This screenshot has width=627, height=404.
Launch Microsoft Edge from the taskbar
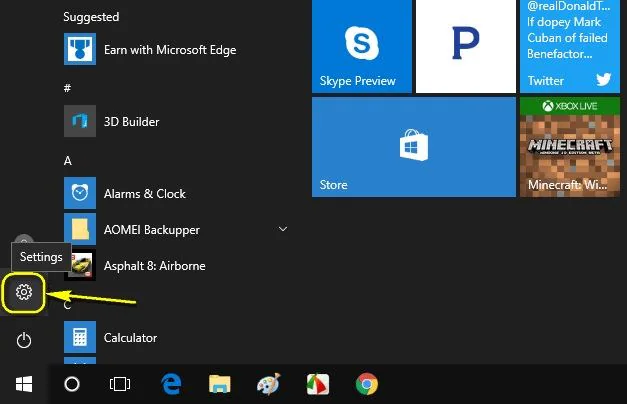coord(172,384)
